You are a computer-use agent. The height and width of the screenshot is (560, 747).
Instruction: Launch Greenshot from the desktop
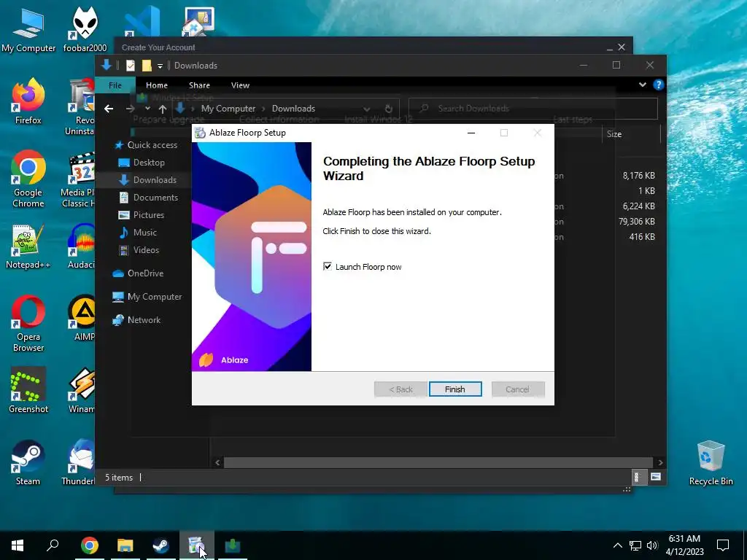[x=28, y=391]
